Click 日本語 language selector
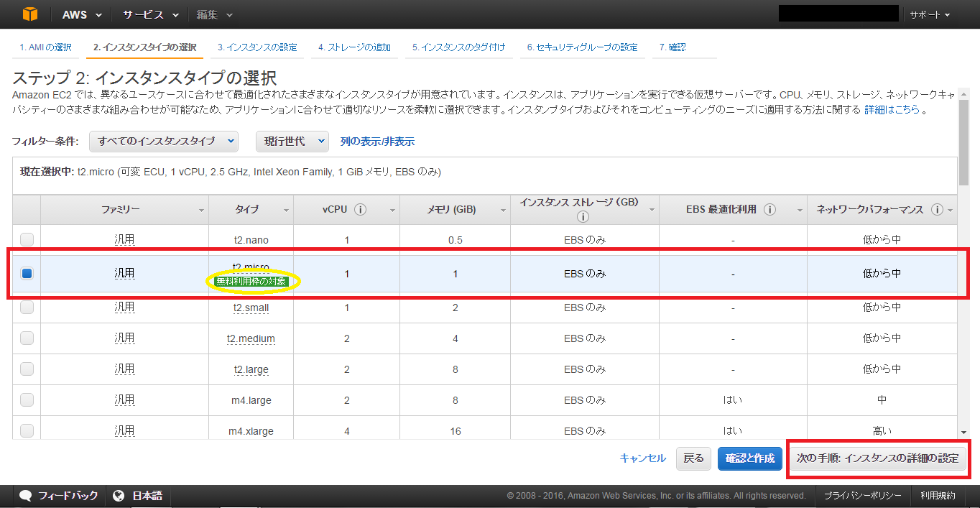 pos(147,496)
